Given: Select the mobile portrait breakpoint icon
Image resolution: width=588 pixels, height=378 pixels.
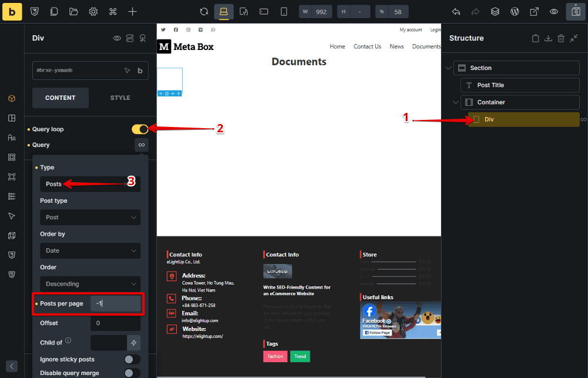Looking at the screenshot, I should point(284,12).
